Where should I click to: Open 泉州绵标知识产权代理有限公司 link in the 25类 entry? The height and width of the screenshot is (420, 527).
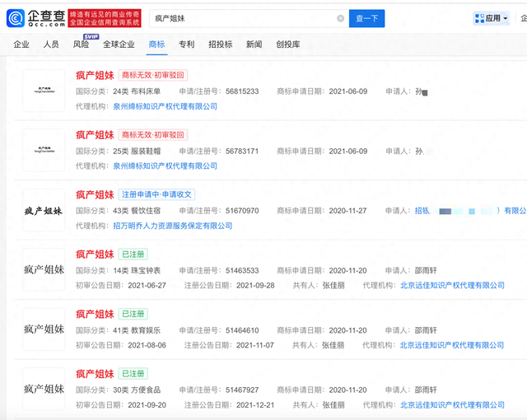[163, 166]
